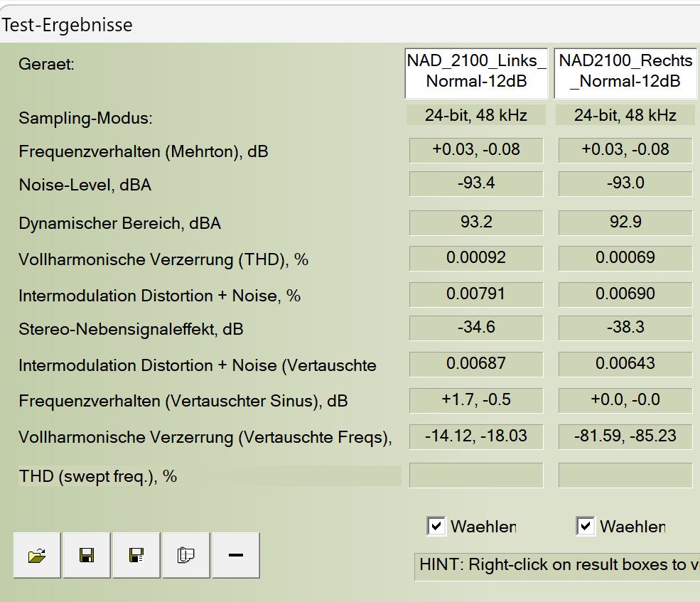Click the open folder load results icon
Viewport: 700px width, 602px height.
coord(37,556)
